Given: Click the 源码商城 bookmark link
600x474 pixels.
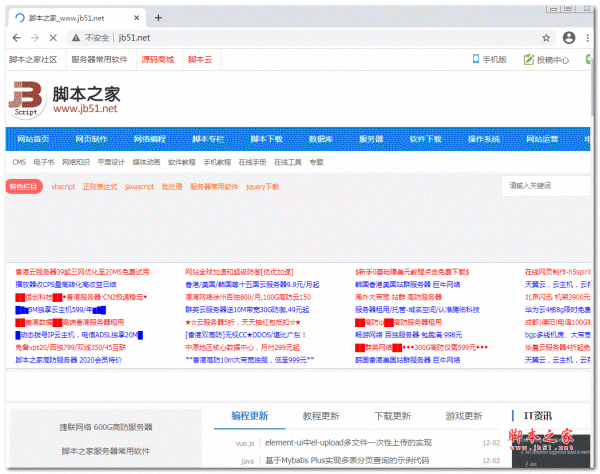Looking at the screenshot, I should click(157, 60).
